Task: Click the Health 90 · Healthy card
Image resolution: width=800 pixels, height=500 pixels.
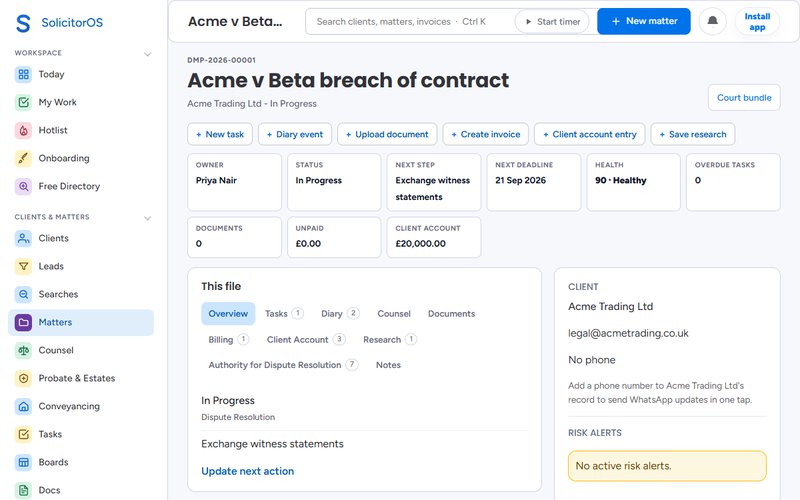Action: click(x=633, y=182)
